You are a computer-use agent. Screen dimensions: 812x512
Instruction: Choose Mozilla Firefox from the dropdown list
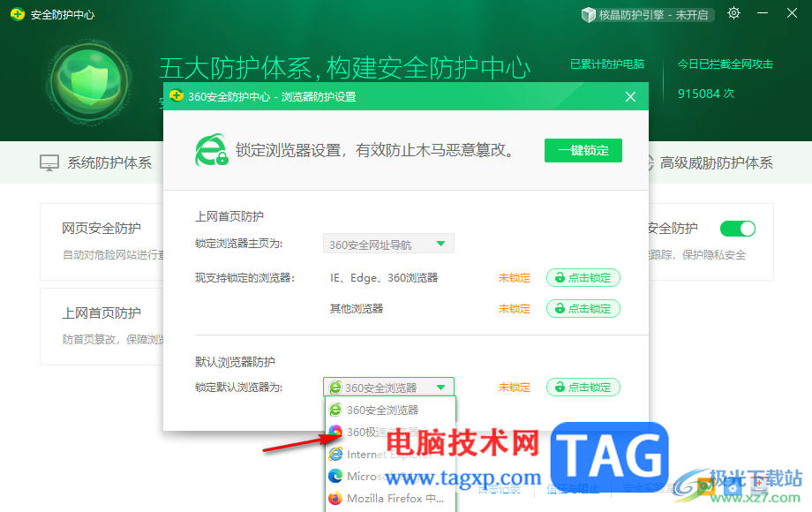390,499
